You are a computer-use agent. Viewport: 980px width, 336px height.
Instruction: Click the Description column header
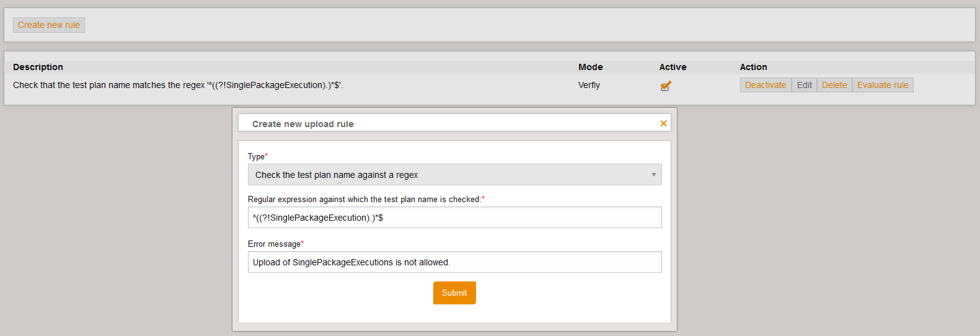[x=38, y=67]
